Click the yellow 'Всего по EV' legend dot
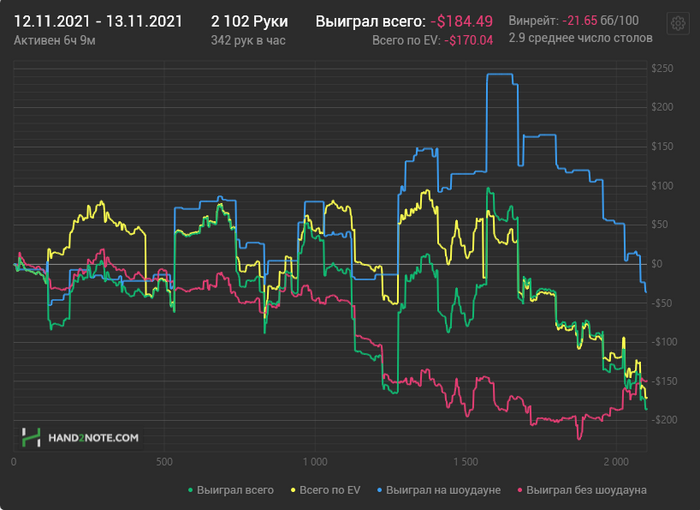This screenshot has width=700, height=510. tap(293, 490)
